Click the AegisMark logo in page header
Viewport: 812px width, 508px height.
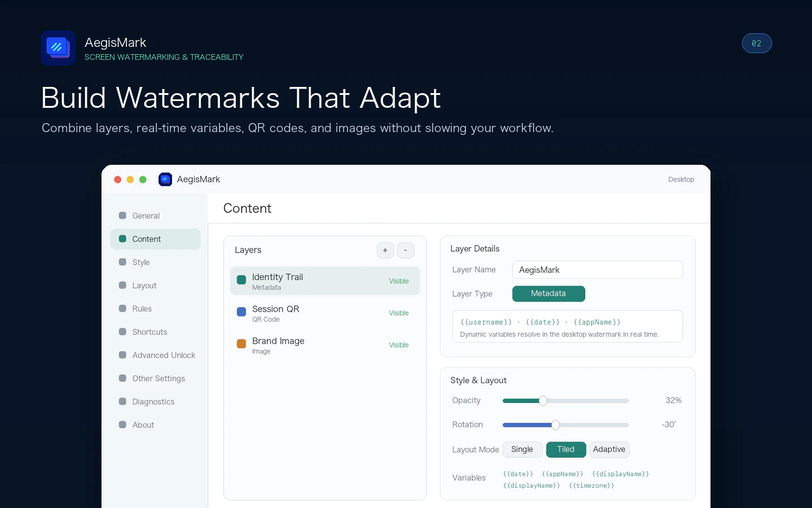(x=58, y=48)
